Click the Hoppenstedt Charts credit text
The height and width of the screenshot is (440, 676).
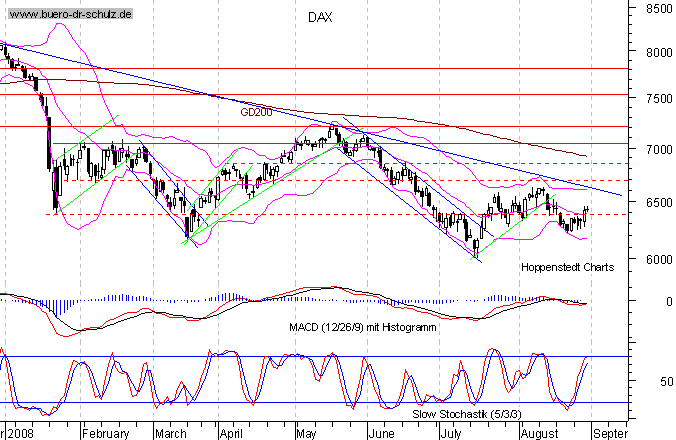(567, 268)
